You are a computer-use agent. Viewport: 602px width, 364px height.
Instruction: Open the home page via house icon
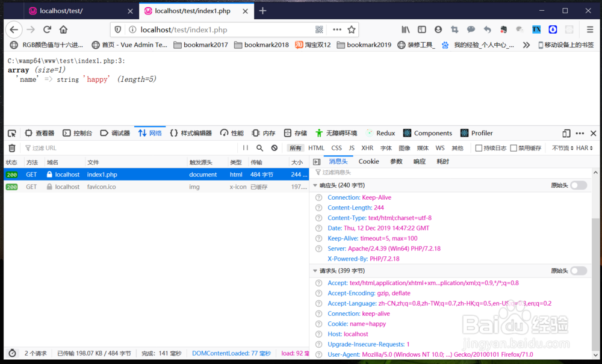click(x=63, y=29)
